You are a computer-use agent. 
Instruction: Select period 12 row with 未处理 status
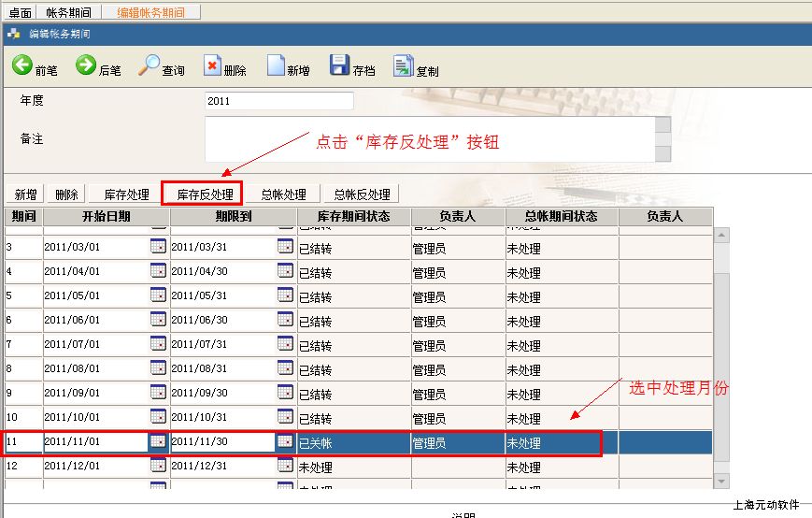(x=353, y=467)
